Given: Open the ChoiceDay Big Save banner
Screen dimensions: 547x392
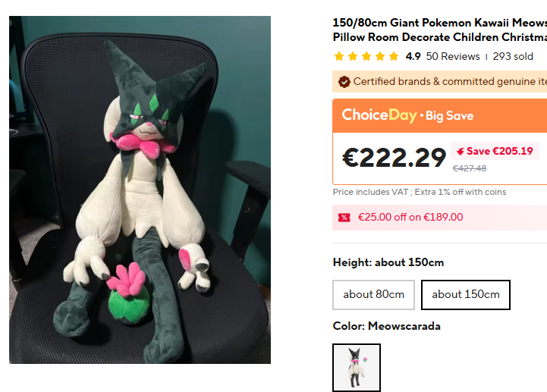Looking at the screenshot, I should pos(439,115).
